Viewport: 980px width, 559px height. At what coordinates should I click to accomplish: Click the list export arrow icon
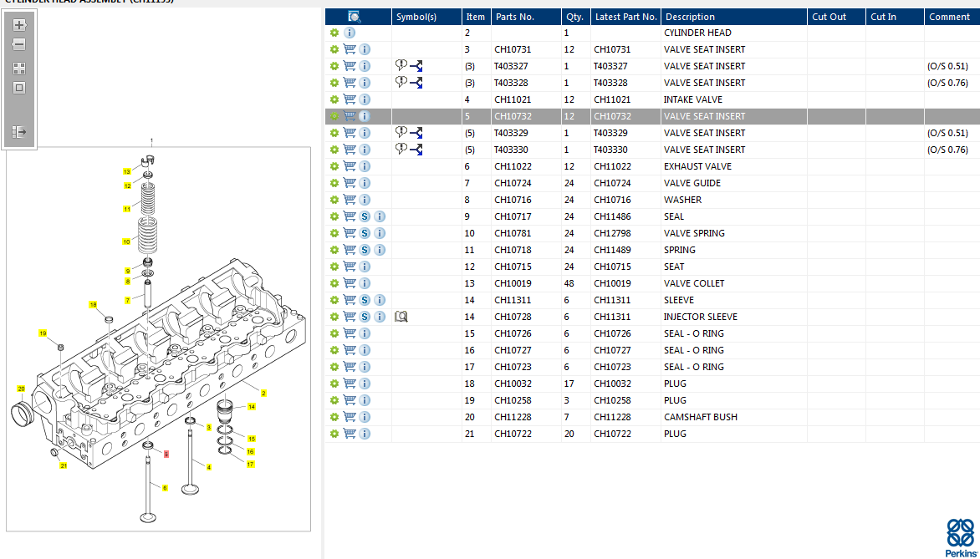click(x=19, y=131)
